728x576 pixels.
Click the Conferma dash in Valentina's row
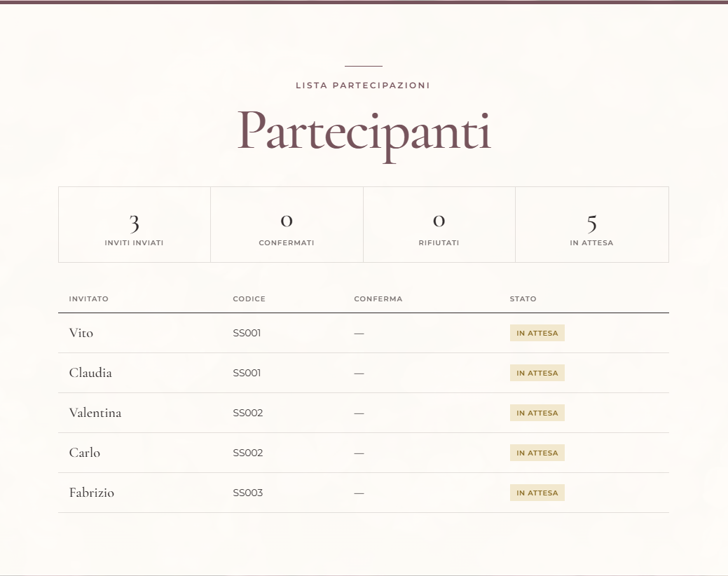(359, 413)
